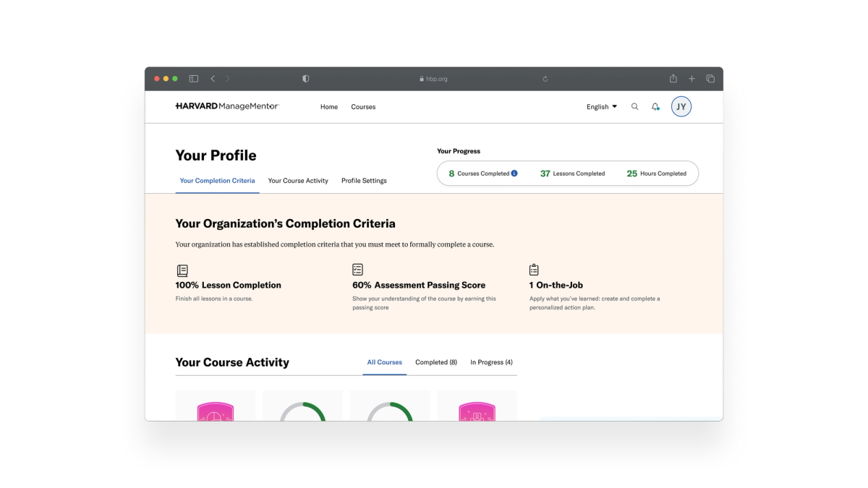Click 60% Assessment Passing Score heading
Image resolution: width=868 pixels, height=488 pixels.
pyautogui.click(x=419, y=285)
